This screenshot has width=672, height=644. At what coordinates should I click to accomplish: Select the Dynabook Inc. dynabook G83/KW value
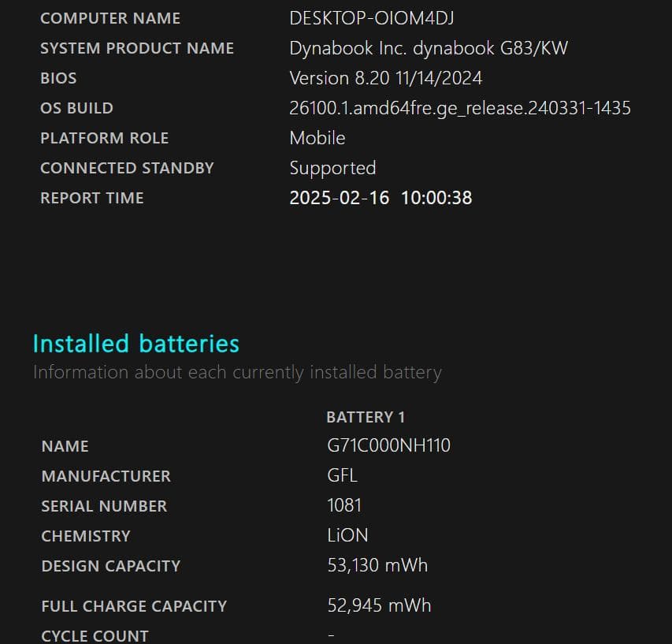(x=428, y=48)
